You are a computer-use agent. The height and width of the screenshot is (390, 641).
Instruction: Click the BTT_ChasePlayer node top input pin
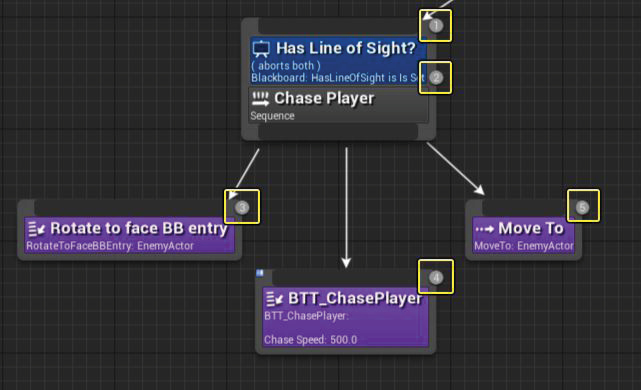click(x=346, y=278)
